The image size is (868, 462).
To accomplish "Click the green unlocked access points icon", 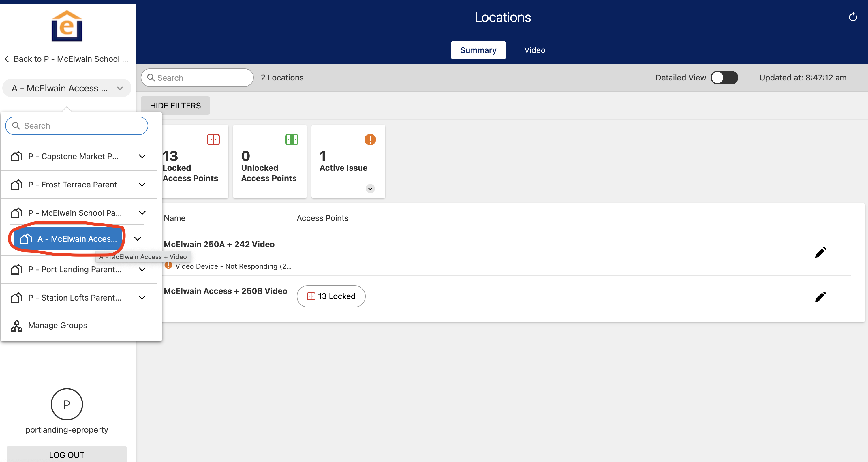I will [x=292, y=140].
